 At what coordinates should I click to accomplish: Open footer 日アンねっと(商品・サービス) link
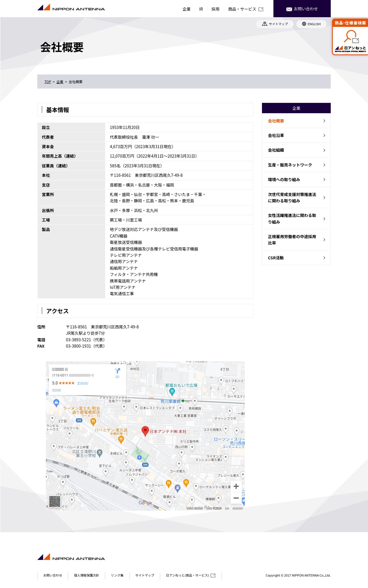187,575
